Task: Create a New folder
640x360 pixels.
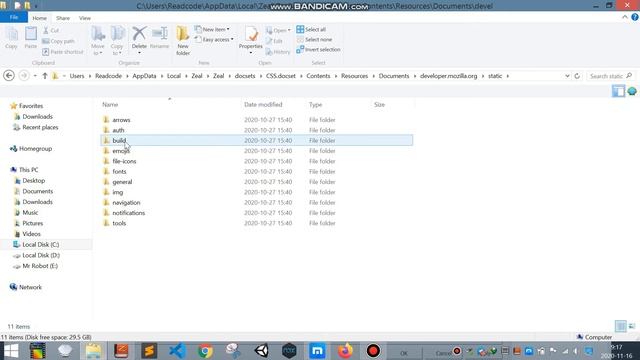Action: (x=183, y=41)
